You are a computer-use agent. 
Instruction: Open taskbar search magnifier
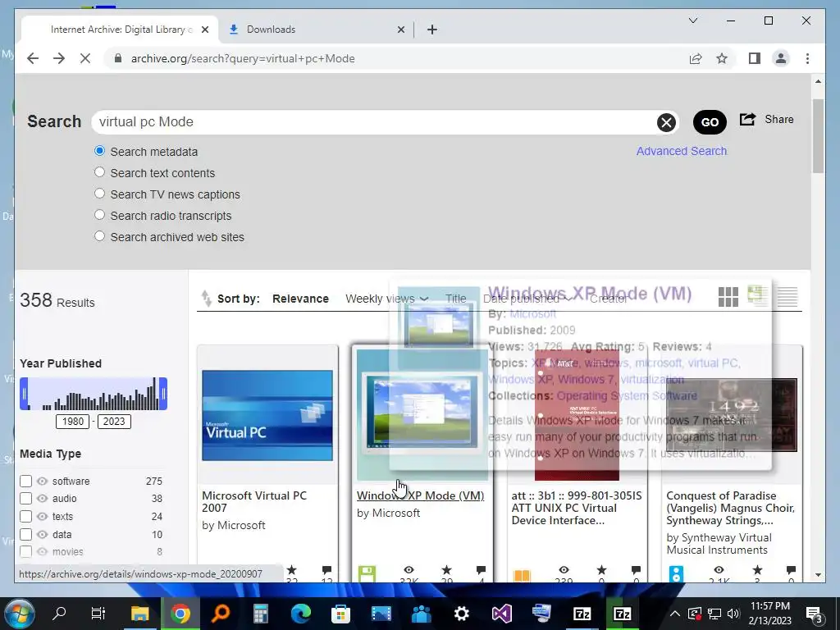(x=59, y=614)
